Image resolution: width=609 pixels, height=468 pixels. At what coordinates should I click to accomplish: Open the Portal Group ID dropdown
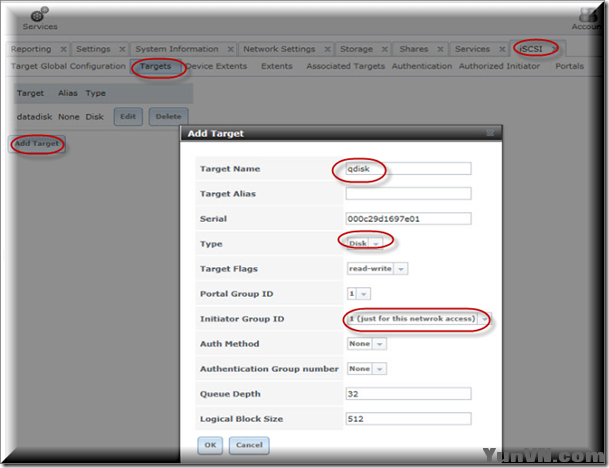coord(359,294)
